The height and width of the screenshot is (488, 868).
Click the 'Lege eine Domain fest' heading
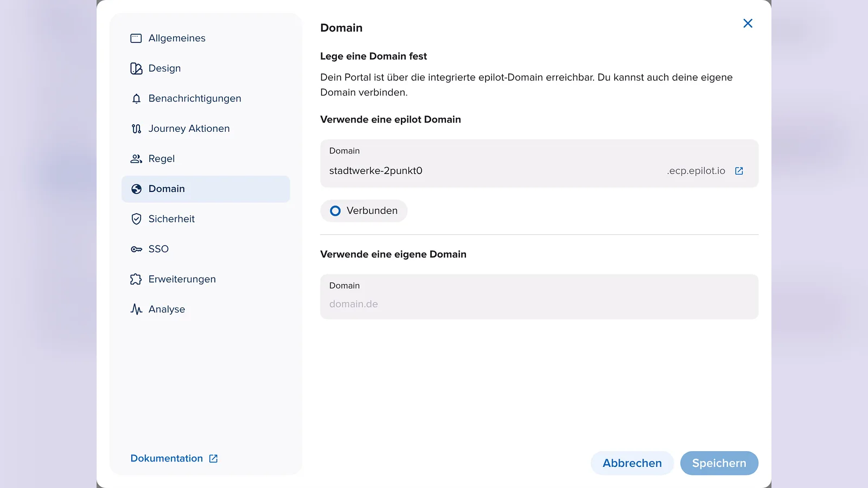[373, 56]
